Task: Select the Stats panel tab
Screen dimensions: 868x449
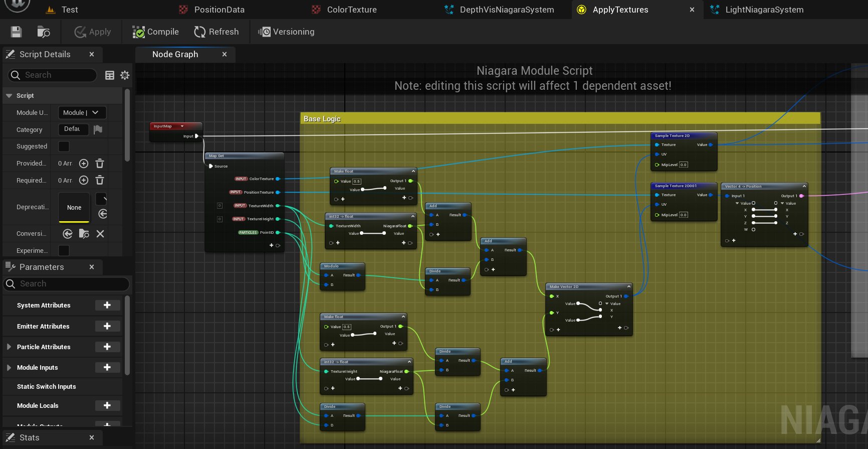Action: pyautogui.click(x=29, y=437)
